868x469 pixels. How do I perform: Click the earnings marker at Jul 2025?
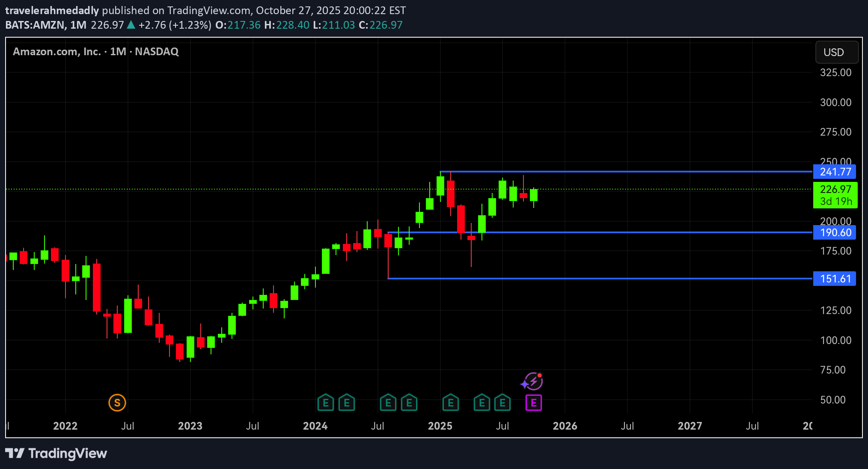(x=502, y=403)
